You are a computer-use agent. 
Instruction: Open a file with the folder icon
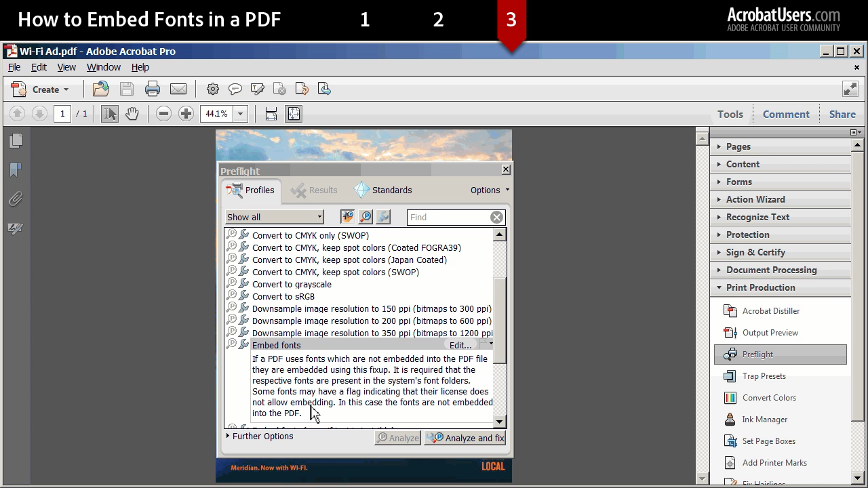[100, 89]
